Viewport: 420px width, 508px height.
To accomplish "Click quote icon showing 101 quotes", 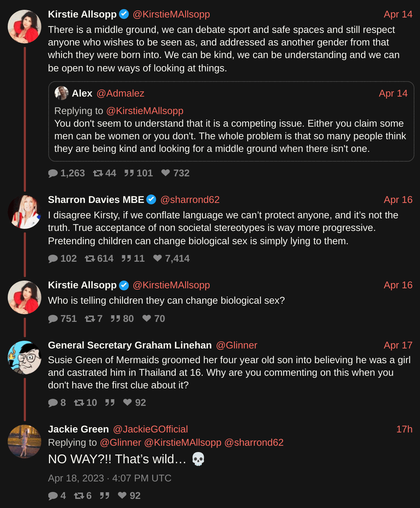I will (129, 173).
